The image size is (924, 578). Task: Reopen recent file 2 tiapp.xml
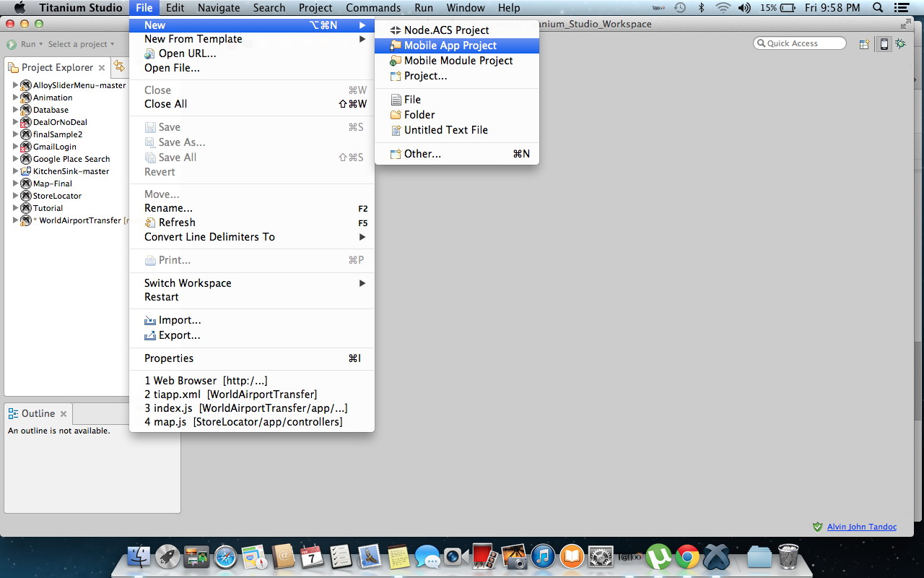point(251,394)
